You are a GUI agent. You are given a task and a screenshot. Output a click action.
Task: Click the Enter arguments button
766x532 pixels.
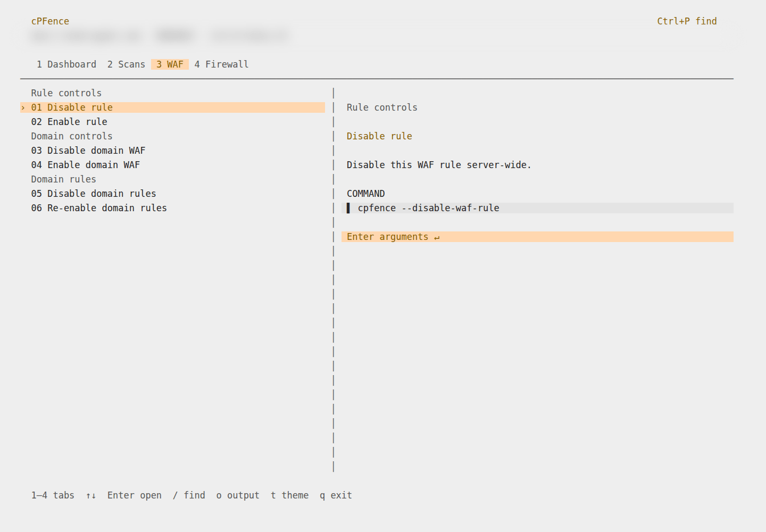pyautogui.click(x=537, y=237)
